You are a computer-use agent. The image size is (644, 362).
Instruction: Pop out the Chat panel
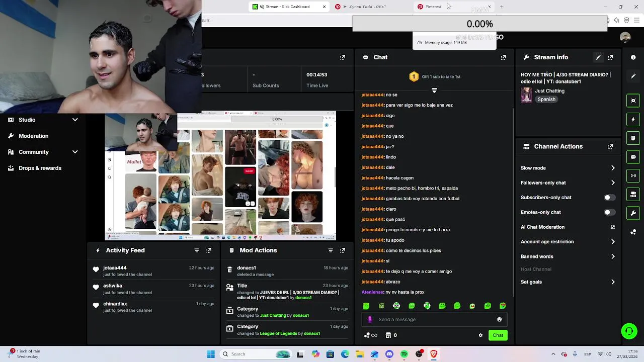point(503,57)
